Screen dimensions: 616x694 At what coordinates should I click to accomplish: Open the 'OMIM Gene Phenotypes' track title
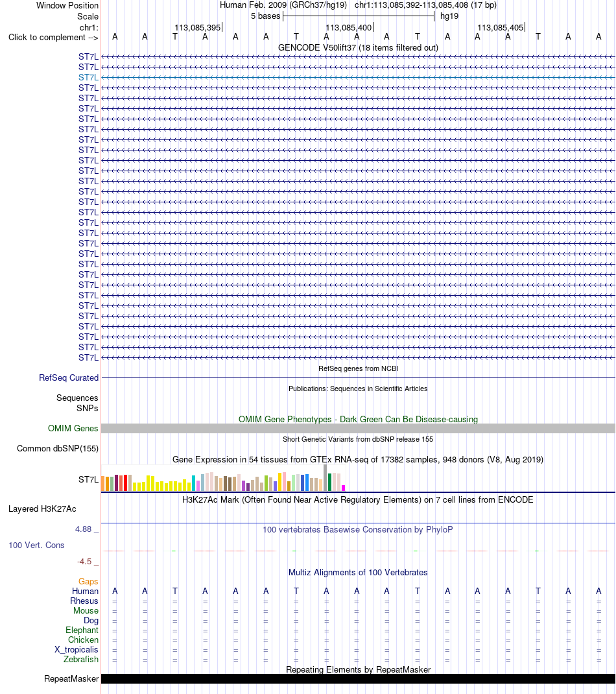[x=358, y=419]
